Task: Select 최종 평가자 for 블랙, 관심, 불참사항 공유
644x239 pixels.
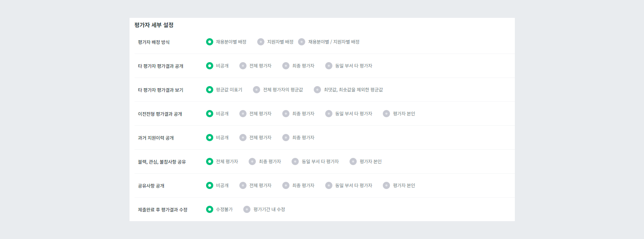Action: tap(252, 161)
